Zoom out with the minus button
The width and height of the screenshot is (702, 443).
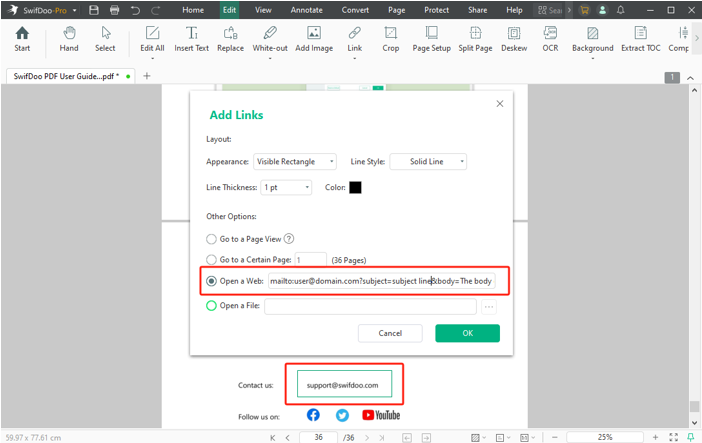(x=555, y=437)
